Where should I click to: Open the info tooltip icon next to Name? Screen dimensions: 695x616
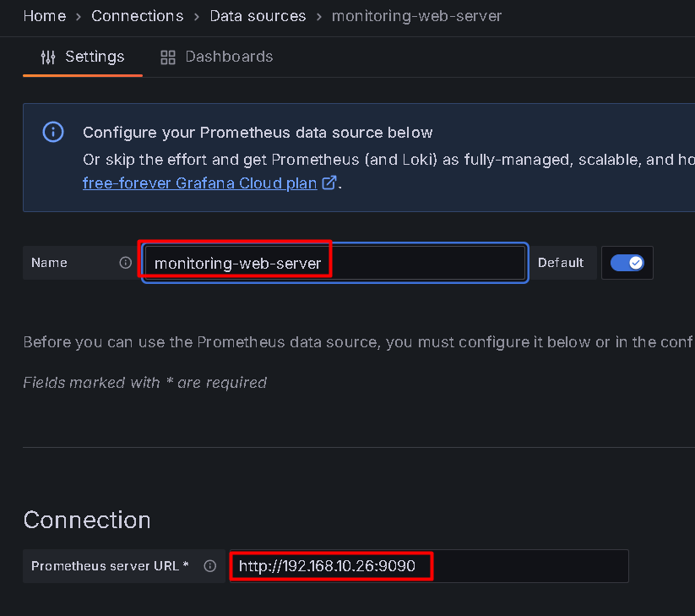coord(126,263)
